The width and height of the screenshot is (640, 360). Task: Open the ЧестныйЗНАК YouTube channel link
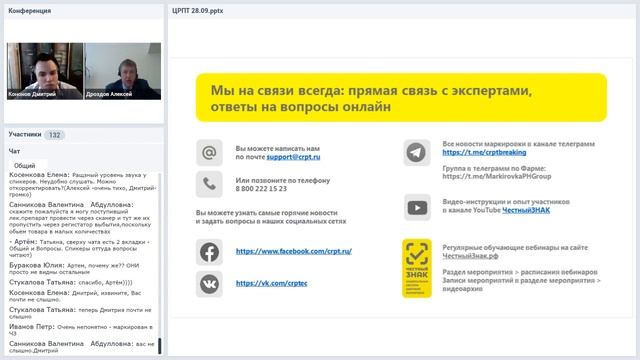pos(526,210)
